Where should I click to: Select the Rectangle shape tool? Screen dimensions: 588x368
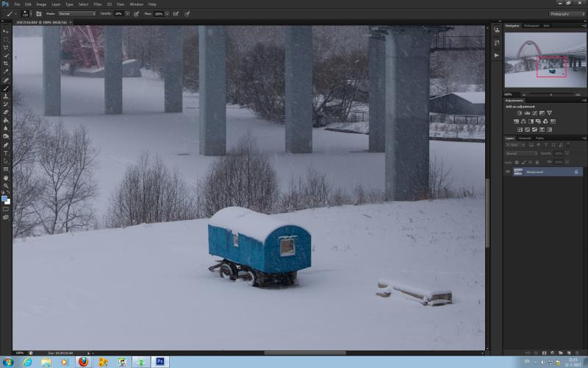[6, 169]
